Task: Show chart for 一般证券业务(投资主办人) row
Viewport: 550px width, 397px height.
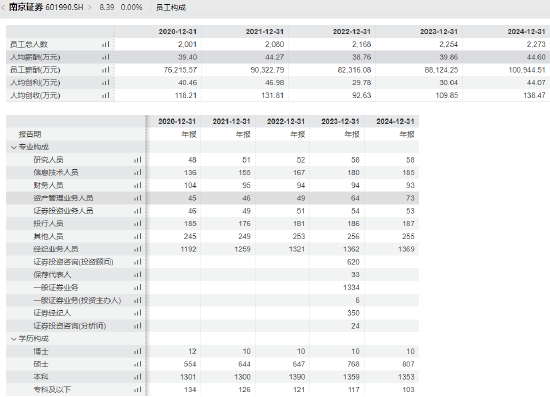Action: click(138, 300)
